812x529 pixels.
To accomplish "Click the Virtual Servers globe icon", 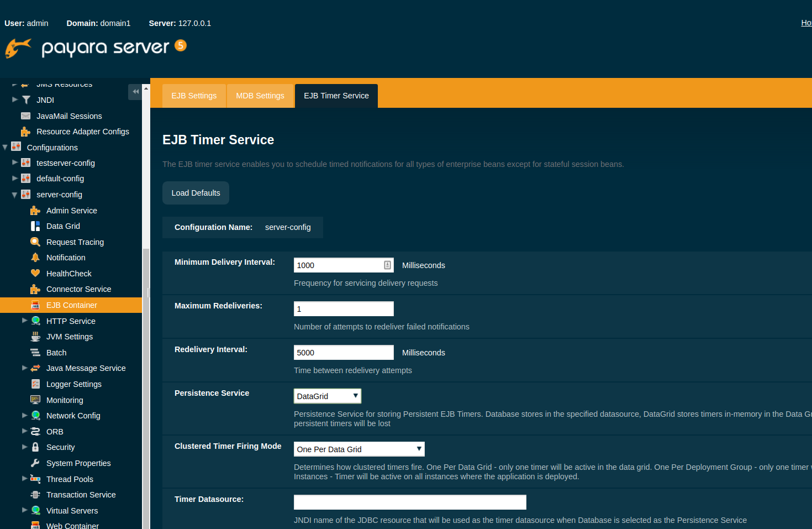I will (35, 510).
